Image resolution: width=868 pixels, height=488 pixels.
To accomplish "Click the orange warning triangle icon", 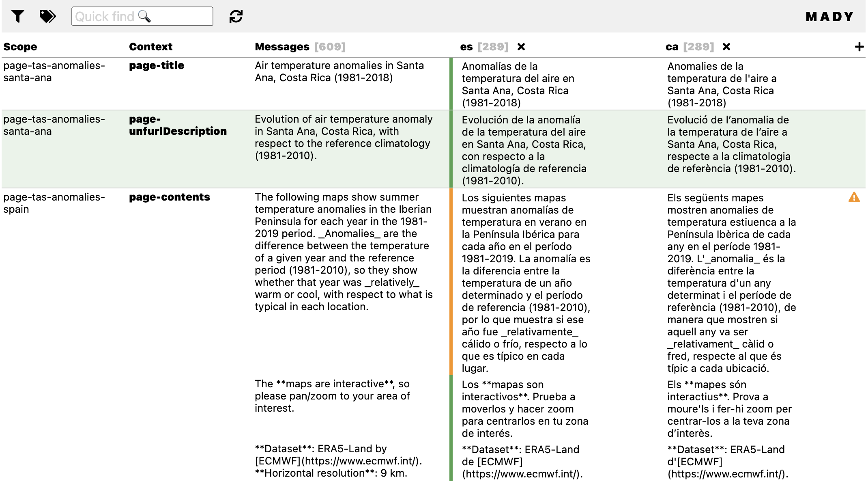I will tap(854, 197).
